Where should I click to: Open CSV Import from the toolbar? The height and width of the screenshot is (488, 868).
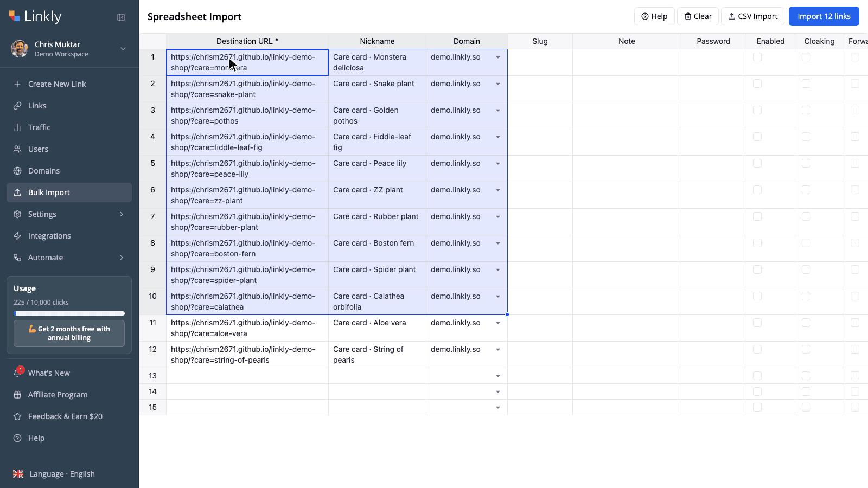click(x=752, y=16)
